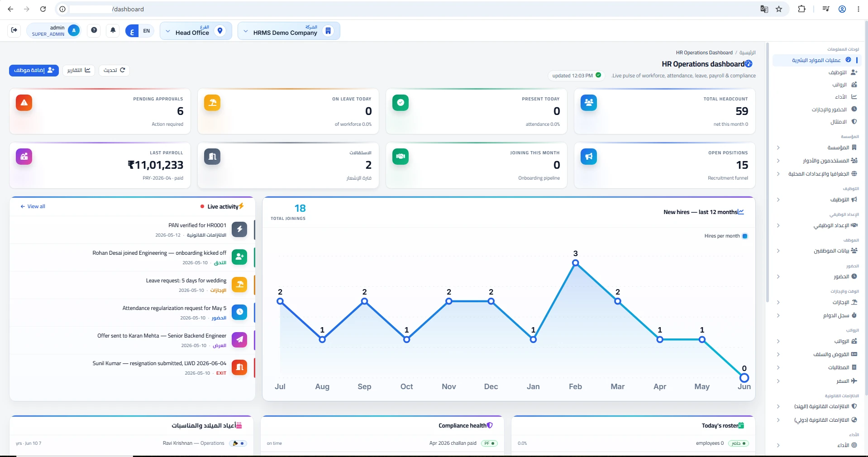Click Joining This Month handshake icon
The height and width of the screenshot is (457, 868).
(x=401, y=157)
